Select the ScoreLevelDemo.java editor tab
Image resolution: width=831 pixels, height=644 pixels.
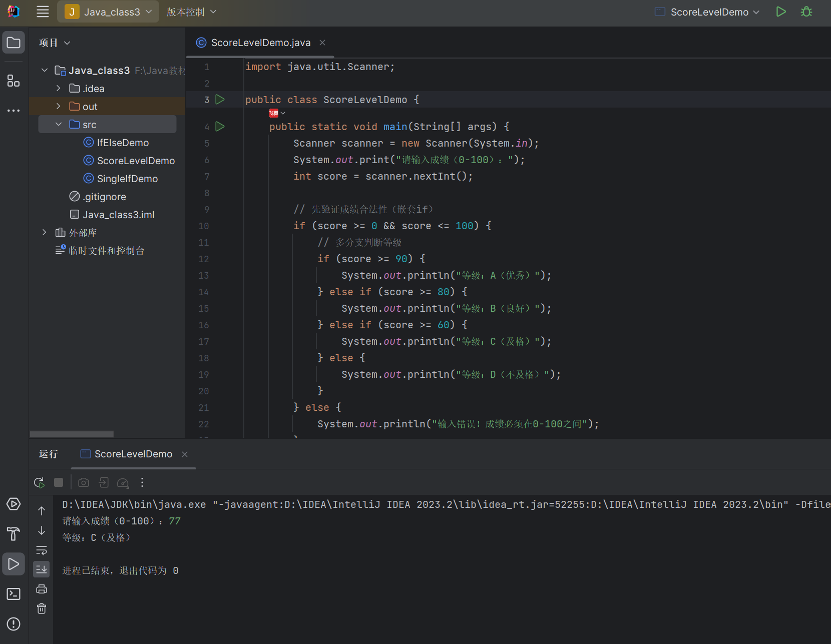tap(260, 43)
